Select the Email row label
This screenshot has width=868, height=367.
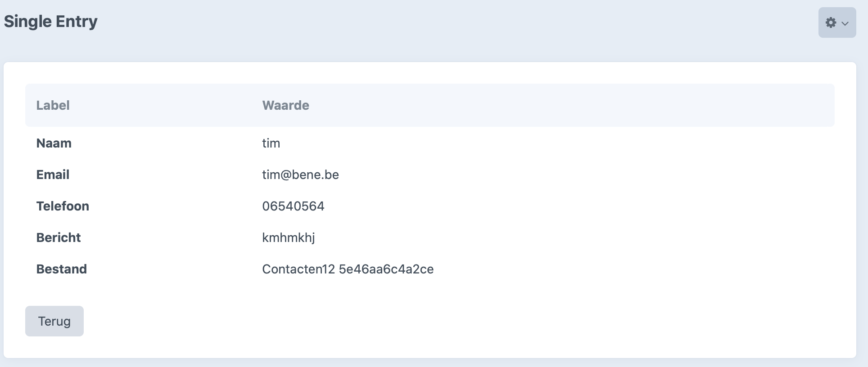pos(53,175)
